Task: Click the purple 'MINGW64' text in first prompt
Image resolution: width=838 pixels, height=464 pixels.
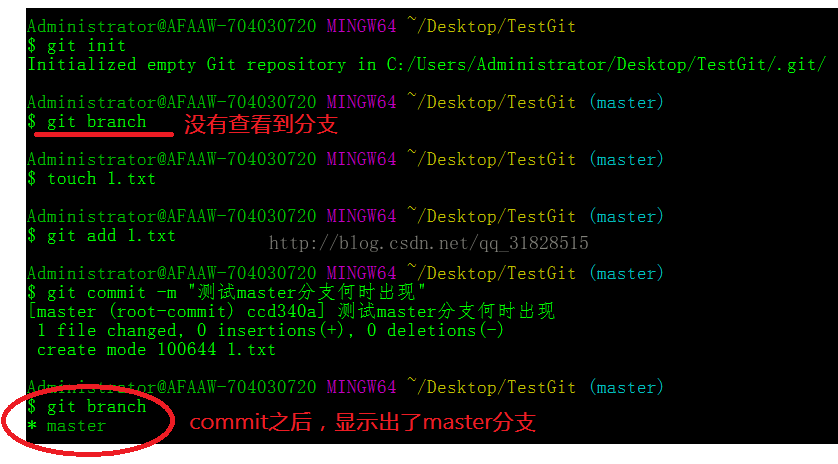Action: click(x=361, y=26)
